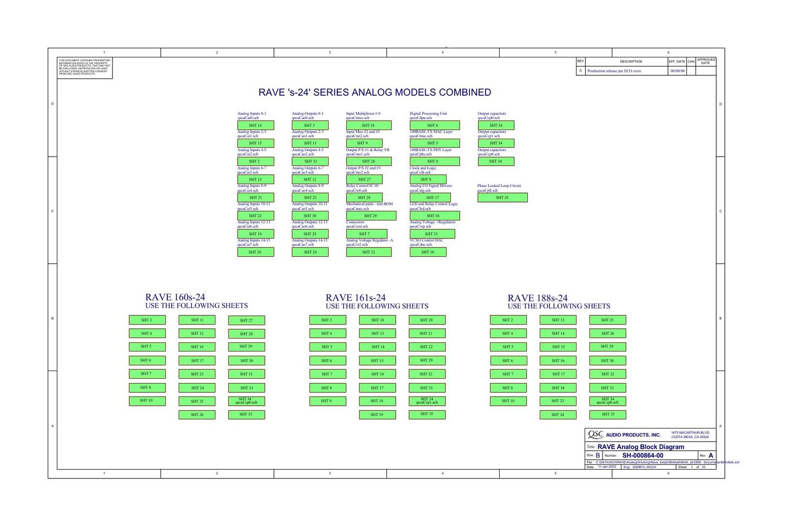Select SHT 13 box under Analog Inputs 6-7

pos(256,179)
